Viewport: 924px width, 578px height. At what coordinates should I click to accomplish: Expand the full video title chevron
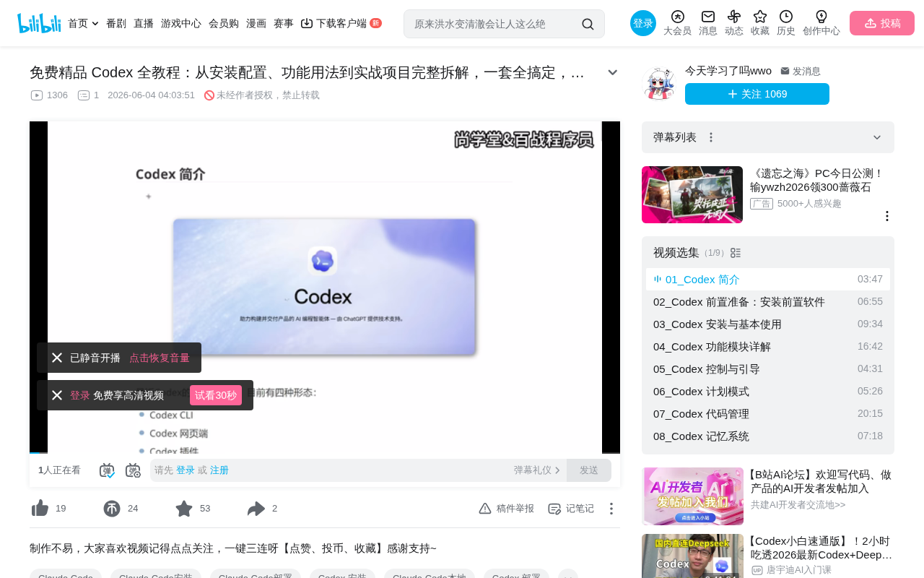click(x=612, y=72)
